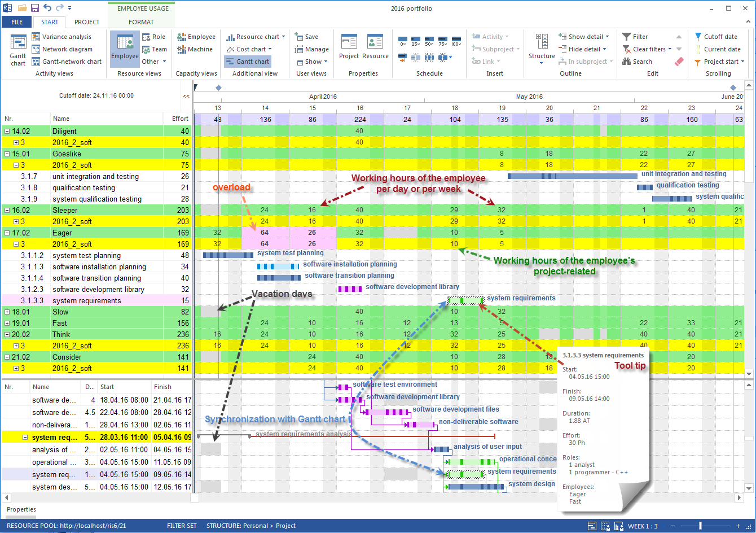Open the Show detail dropdown

pos(583,37)
